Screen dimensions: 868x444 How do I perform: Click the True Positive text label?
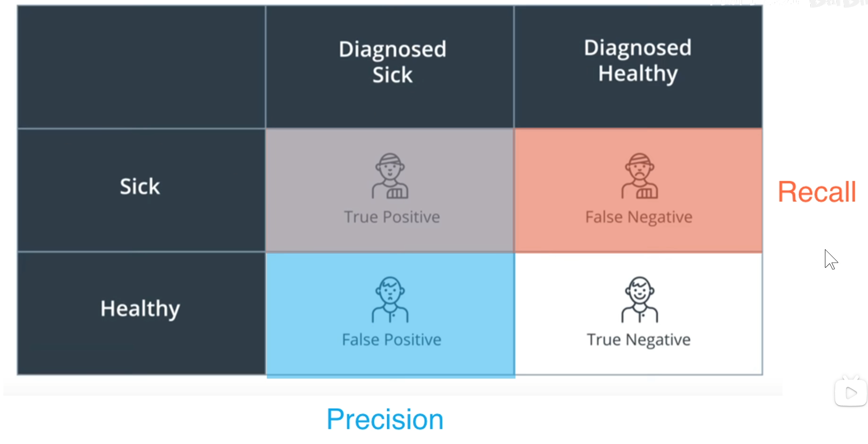[392, 217]
